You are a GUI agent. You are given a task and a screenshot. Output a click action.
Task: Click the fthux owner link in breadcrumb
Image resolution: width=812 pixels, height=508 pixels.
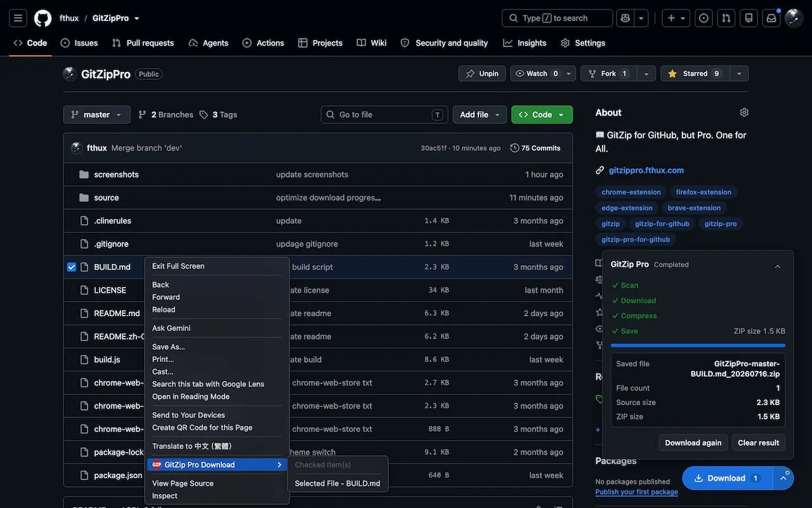click(x=69, y=18)
